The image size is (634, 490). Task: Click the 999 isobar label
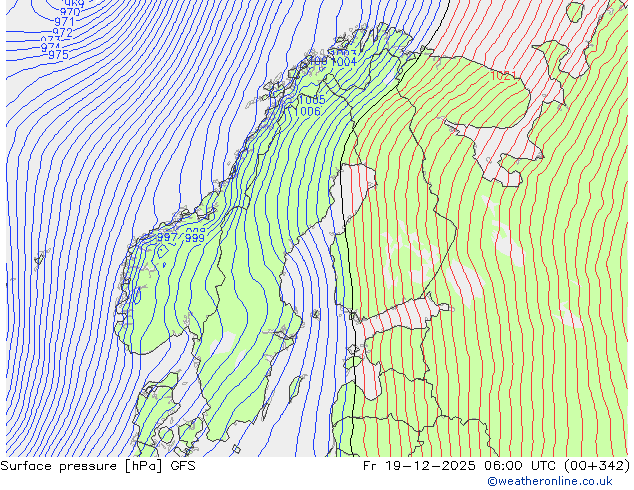pyautogui.click(x=195, y=238)
